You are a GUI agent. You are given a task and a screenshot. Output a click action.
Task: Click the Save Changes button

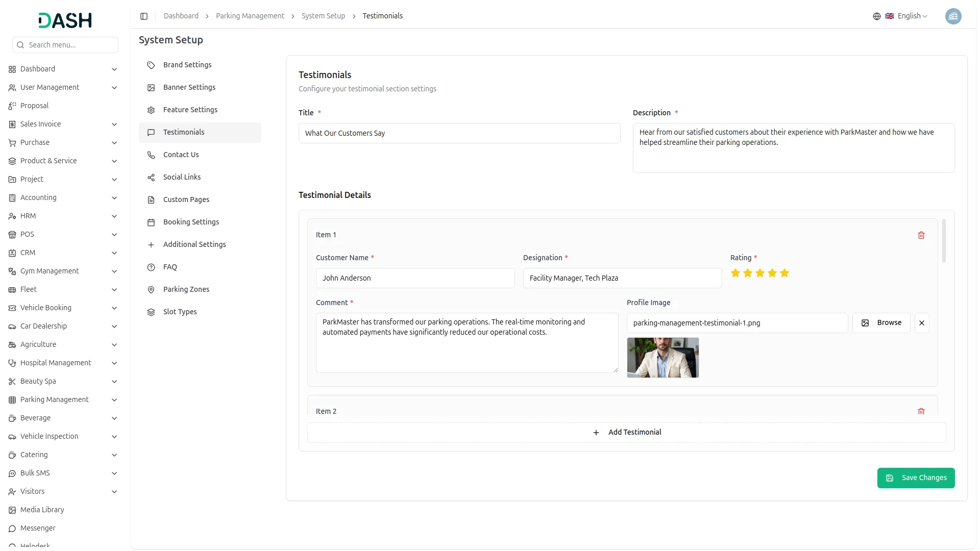[916, 478]
